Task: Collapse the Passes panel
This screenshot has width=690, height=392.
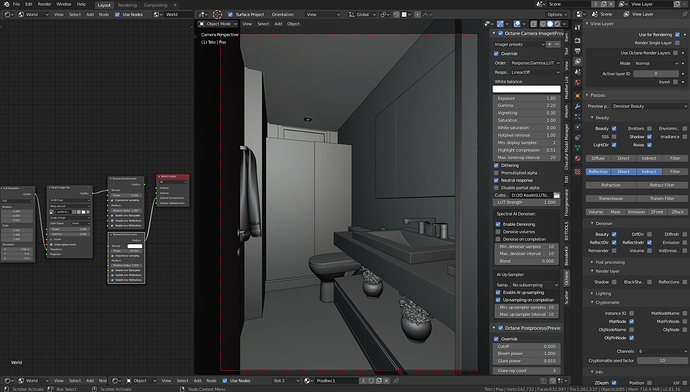Action: point(598,95)
